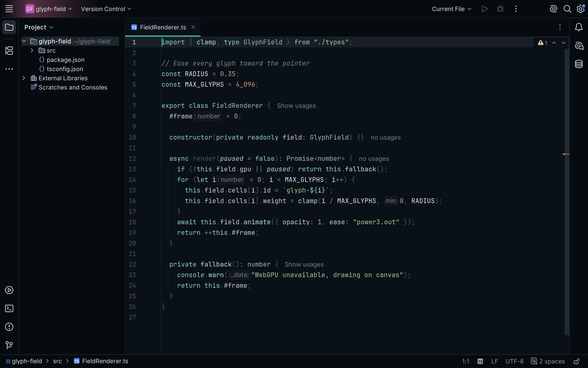Open the Terminal tool window
The image size is (588, 368).
(9, 308)
